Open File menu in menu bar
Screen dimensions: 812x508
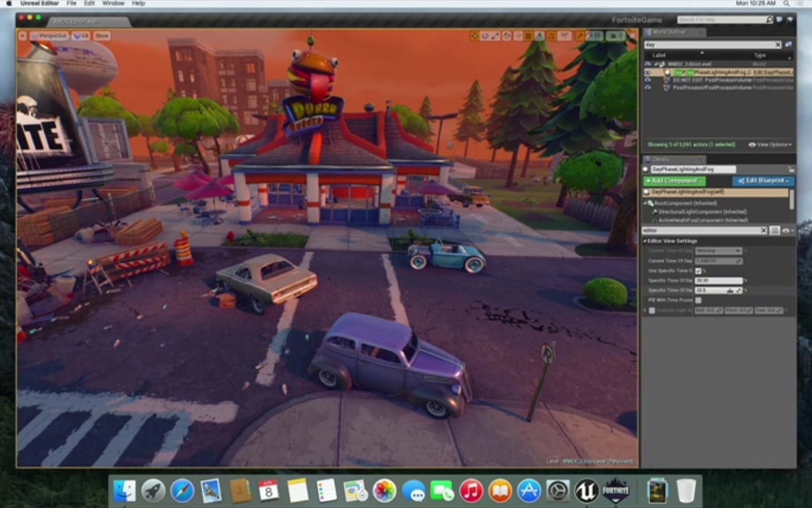(x=72, y=3)
